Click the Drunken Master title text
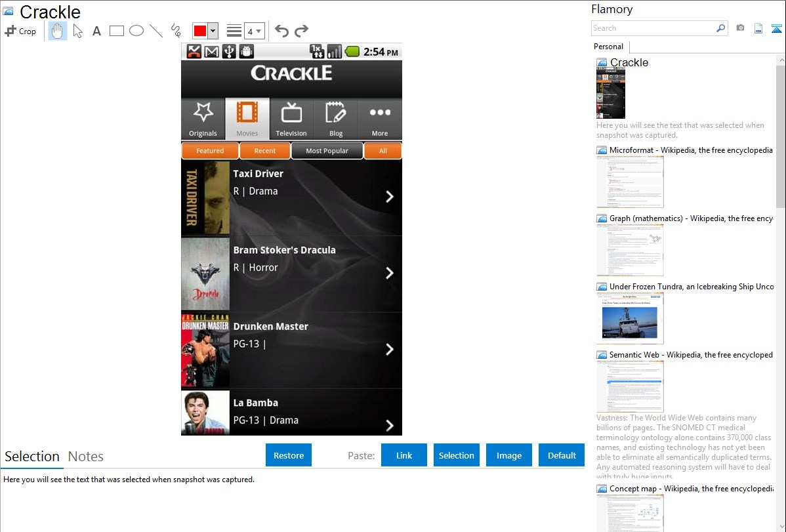Image resolution: width=786 pixels, height=532 pixels. (271, 327)
